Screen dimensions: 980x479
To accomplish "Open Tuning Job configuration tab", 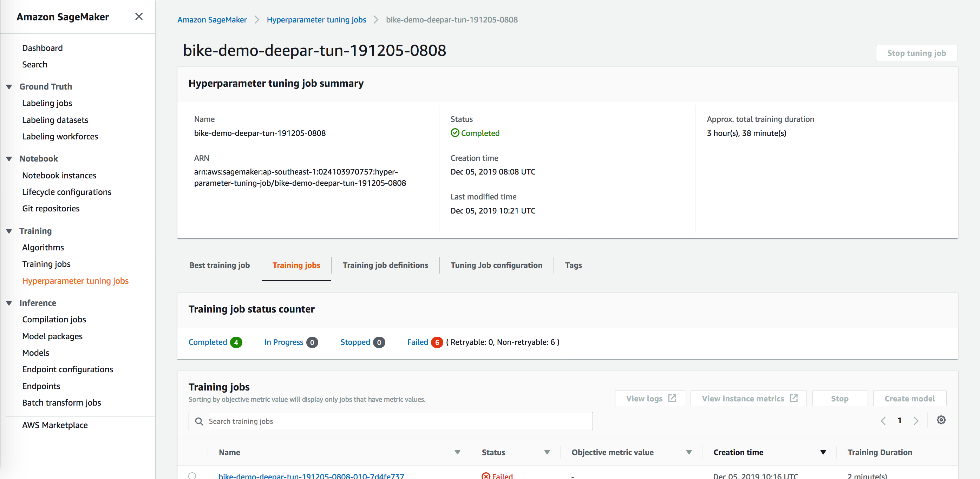I will point(496,265).
